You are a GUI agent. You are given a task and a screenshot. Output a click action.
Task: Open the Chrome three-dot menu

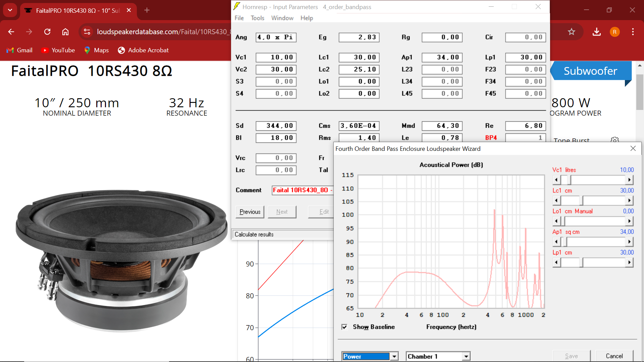(x=633, y=32)
